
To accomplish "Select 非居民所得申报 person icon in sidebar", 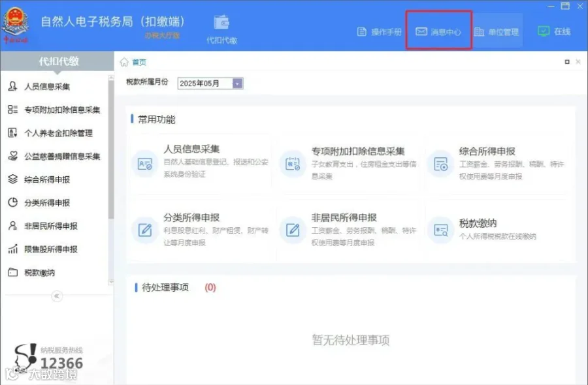I will 12,226.
